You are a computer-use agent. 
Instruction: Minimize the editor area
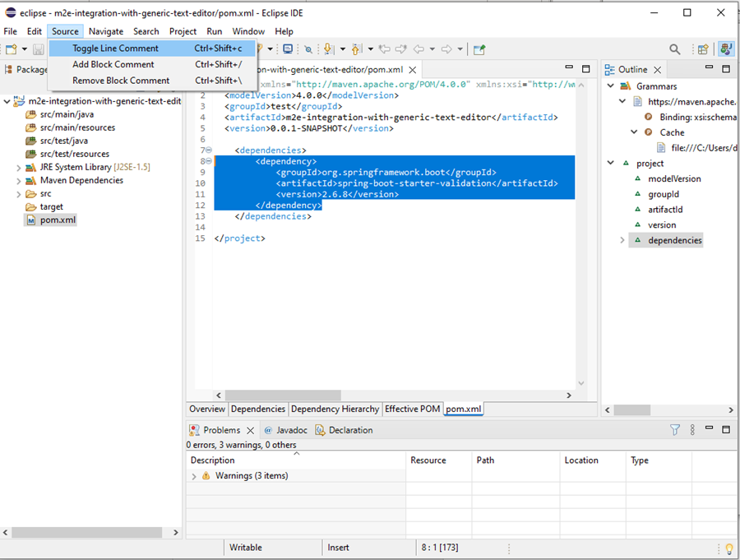[x=569, y=68]
